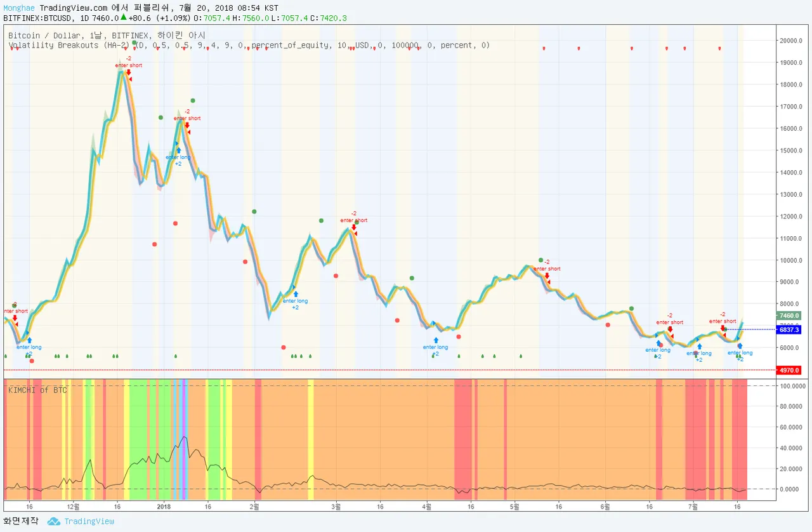Click the (+1.09%) change percentage
This screenshot has width=812, height=532.
pos(172,18)
